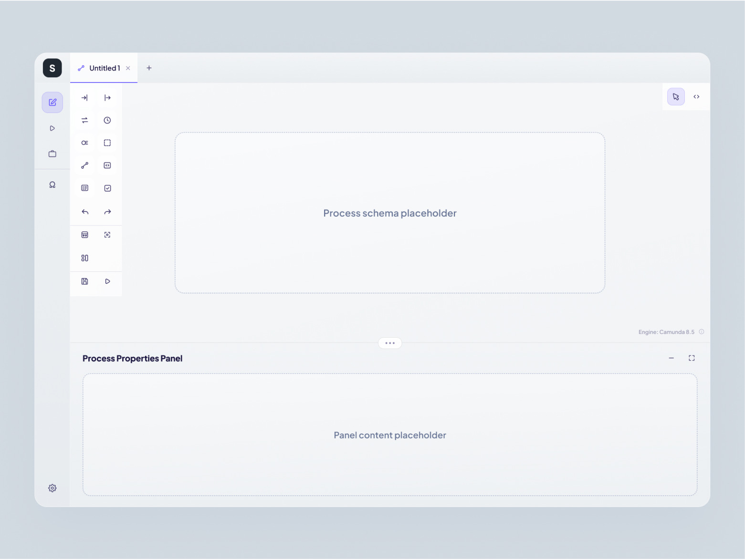Viewport: 745px width, 560px height.
Task: Open the editor (pencil) view in sidebar
Action: coord(52,103)
